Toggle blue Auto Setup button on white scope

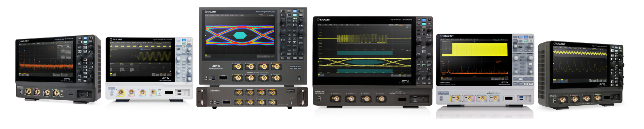(184, 40)
